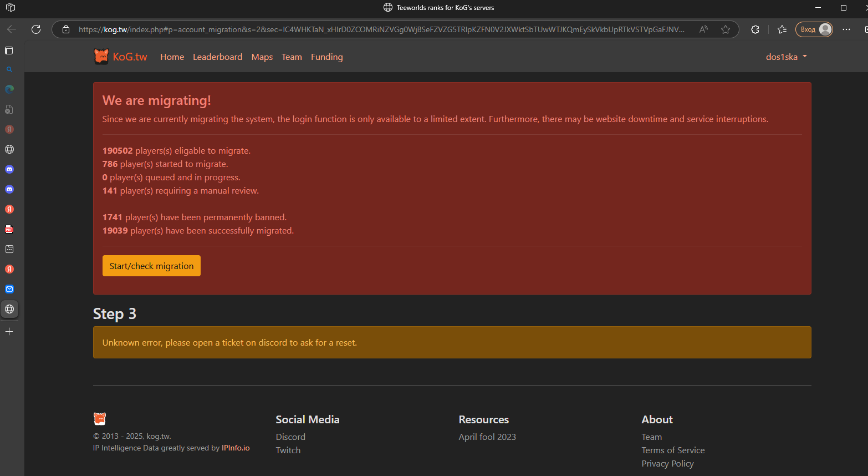Select the active KoG globe tab

tap(9, 309)
